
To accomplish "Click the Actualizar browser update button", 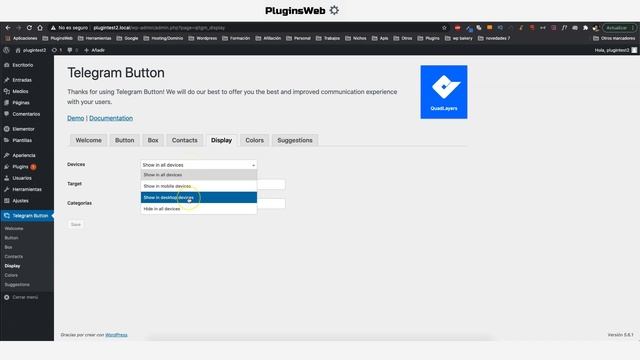I will click(619, 28).
